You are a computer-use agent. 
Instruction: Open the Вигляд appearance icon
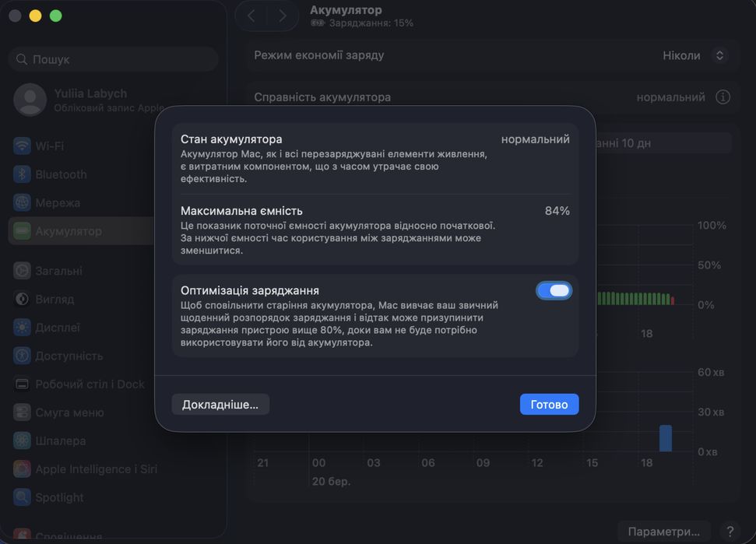tap(22, 299)
